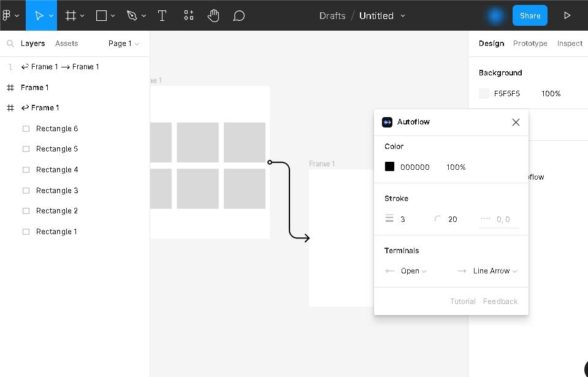
Task: Select the Hand tool
Action: (213, 15)
